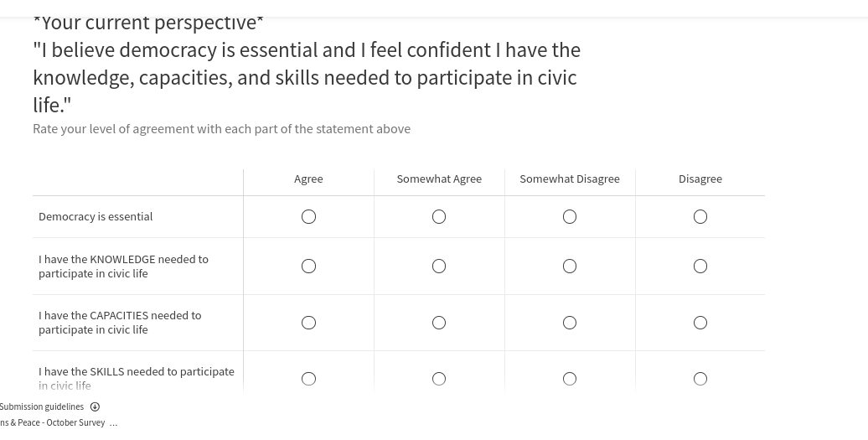Pick Somewhat Disagree for the SKILLS row
868x440 pixels.
click(570, 379)
